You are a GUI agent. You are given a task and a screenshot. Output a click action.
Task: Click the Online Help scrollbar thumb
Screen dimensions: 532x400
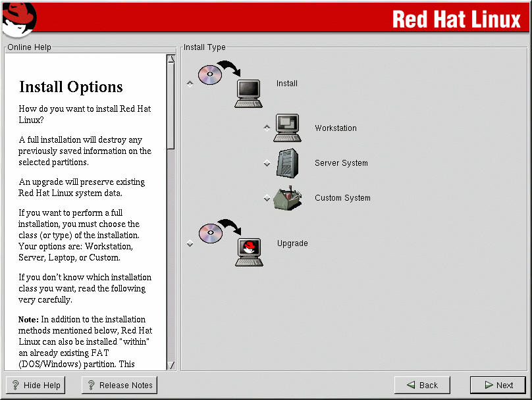[171, 105]
